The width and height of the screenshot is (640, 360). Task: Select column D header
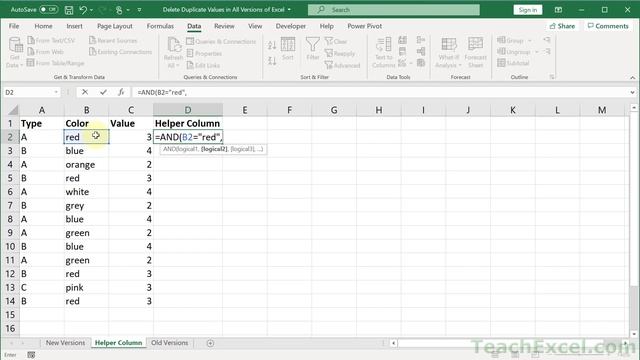point(188,110)
